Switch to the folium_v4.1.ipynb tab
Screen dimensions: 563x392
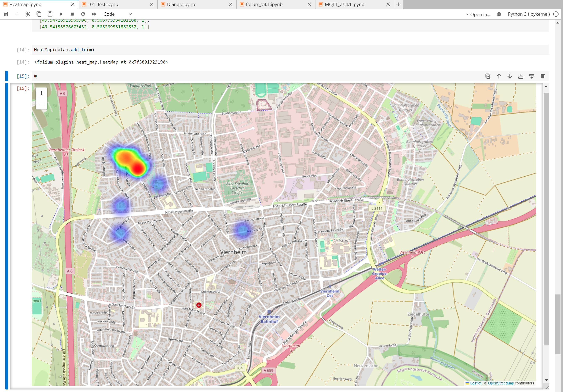coord(264,4)
